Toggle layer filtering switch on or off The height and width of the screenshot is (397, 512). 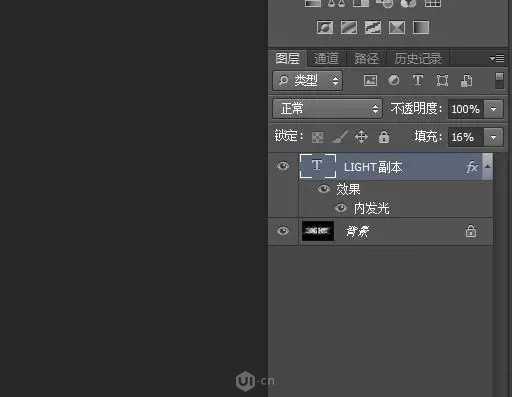click(499, 80)
